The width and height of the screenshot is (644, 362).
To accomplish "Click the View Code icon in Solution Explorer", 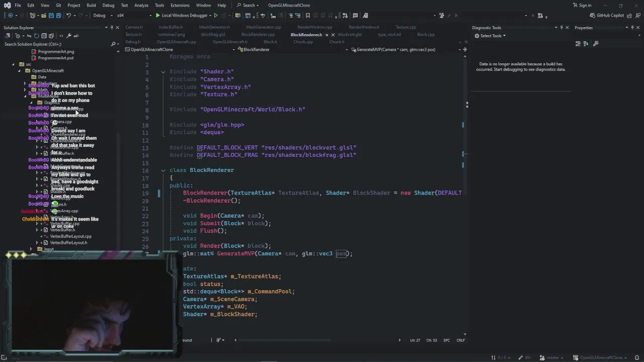I will click(x=61, y=36).
